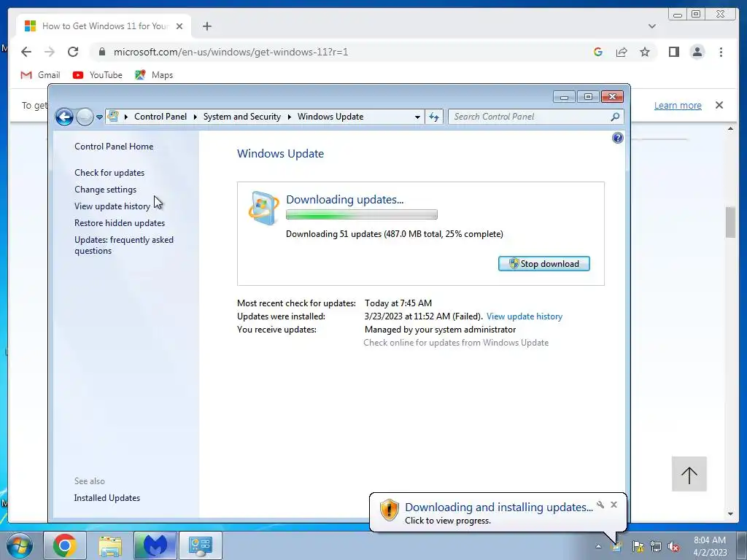This screenshot has width=747, height=560.
Task: Toggle Chrome side panel icon
Action: click(673, 52)
